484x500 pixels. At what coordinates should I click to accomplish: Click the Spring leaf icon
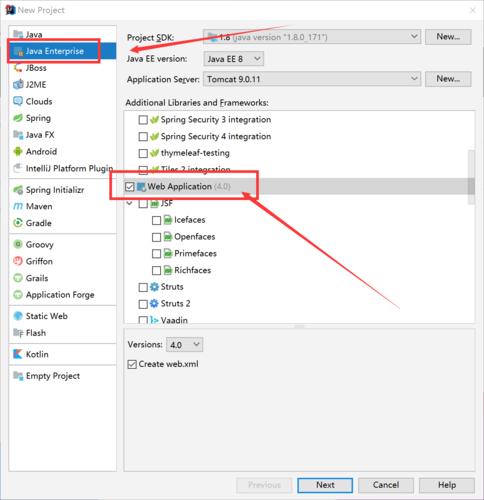(18, 118)
